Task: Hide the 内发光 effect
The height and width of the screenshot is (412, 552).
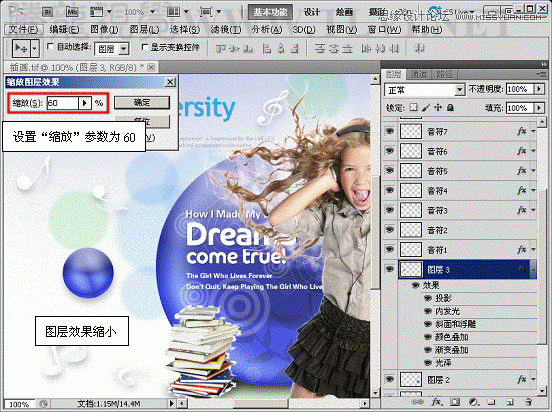Action: point(428,311)
